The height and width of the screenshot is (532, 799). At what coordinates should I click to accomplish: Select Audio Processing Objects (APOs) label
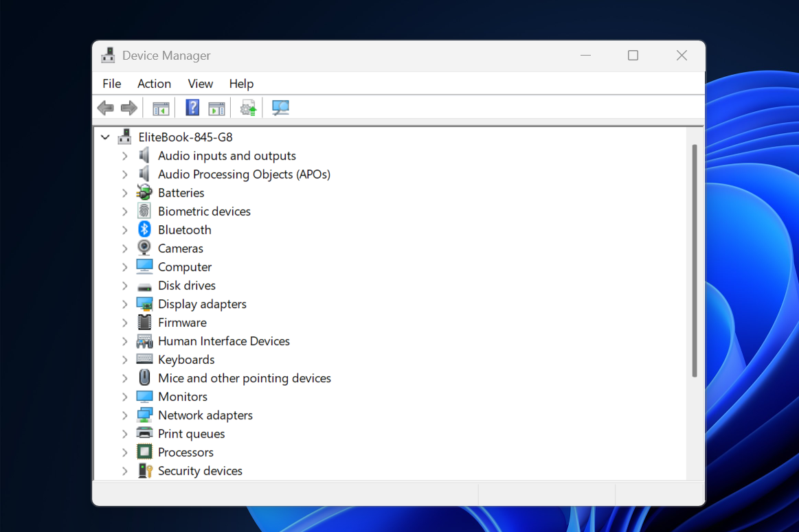coord(244,174)
